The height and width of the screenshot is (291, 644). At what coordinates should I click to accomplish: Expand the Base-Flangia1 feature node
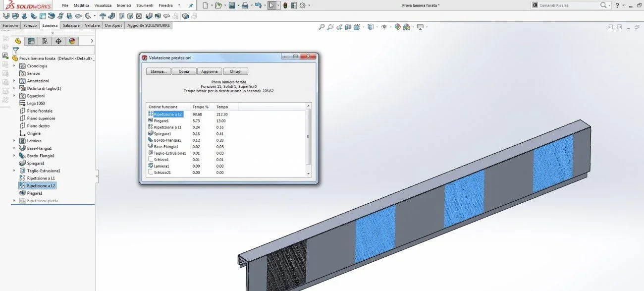pos(14,148)
